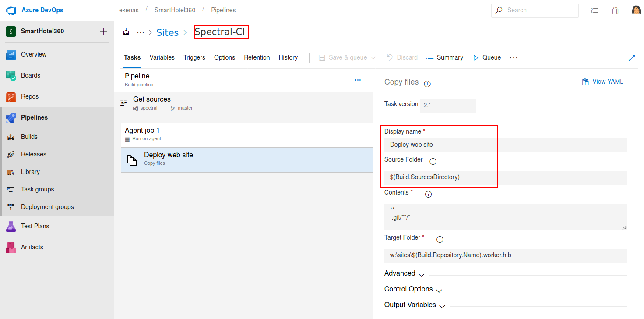The height and width of the screenshot is (319, 644).
Task: Click the Releases rocket icon
Action: (11, 154)
